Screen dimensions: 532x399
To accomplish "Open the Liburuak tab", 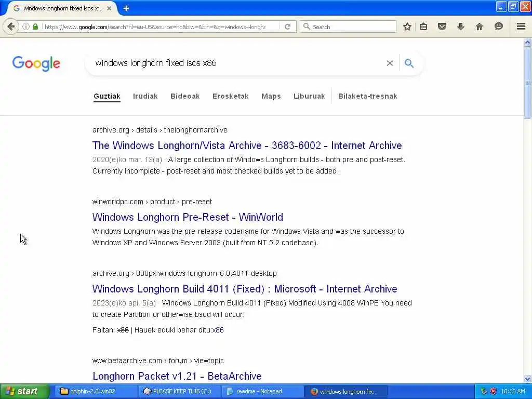I will pos(309,96).
